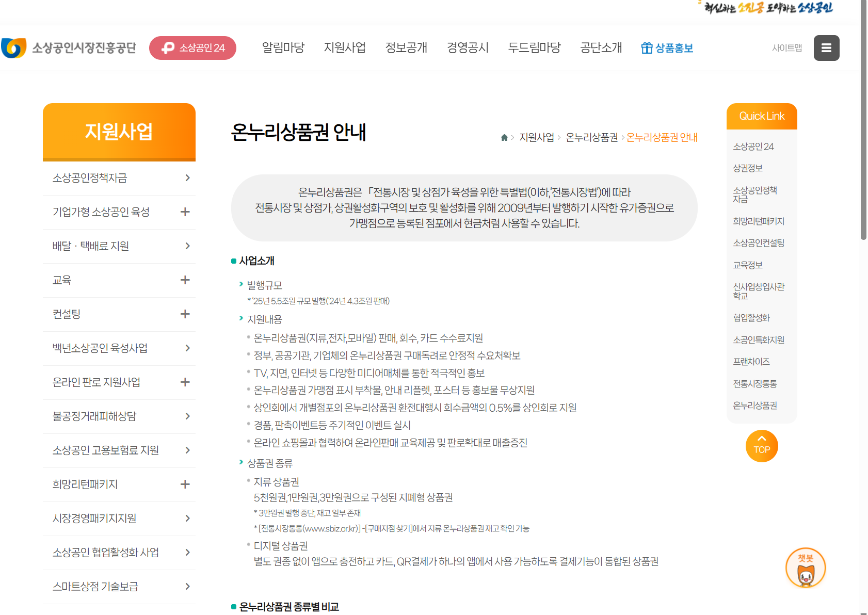
Task: Open Quick Link 온누리상품권
Action: (x=755, y=406)
